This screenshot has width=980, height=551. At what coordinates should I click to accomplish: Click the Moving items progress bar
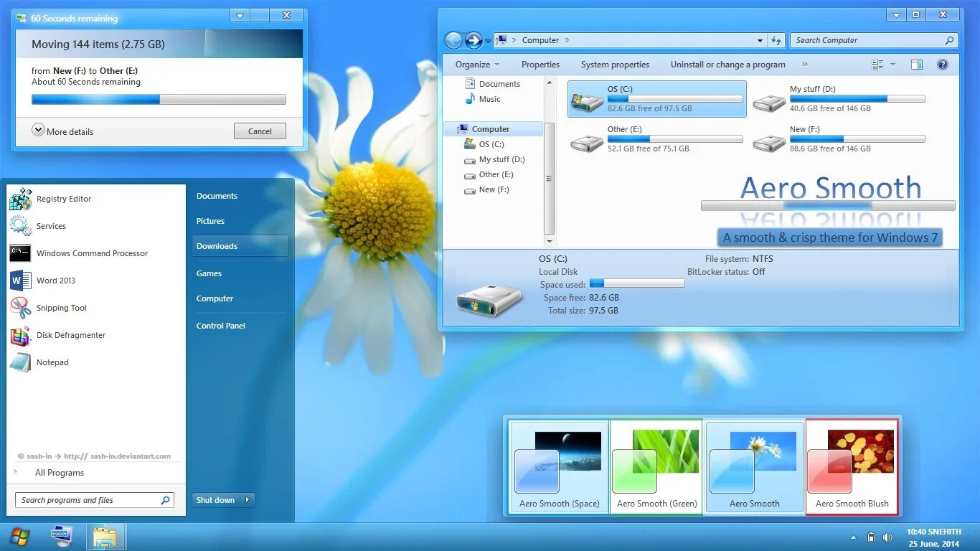pos(159,99)
